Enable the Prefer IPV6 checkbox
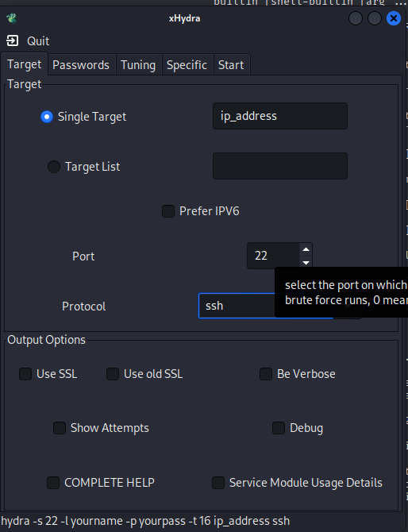The width and height of the screenshot is (408, 532). (x=167, y=211)
